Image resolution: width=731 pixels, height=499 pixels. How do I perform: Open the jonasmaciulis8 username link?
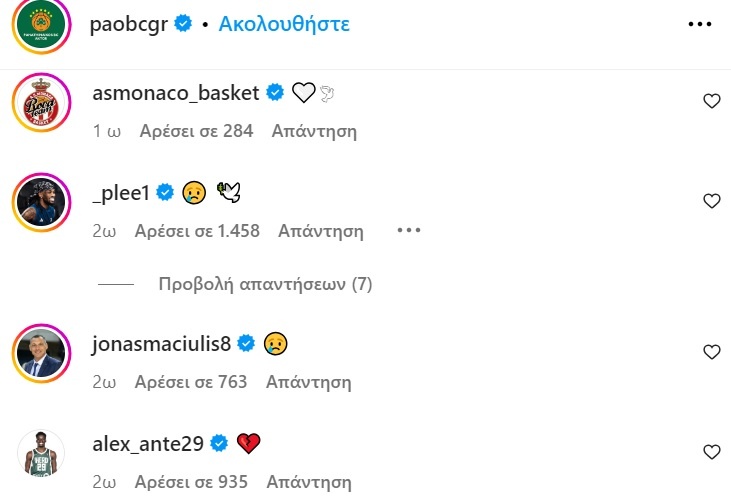[161, 344]
